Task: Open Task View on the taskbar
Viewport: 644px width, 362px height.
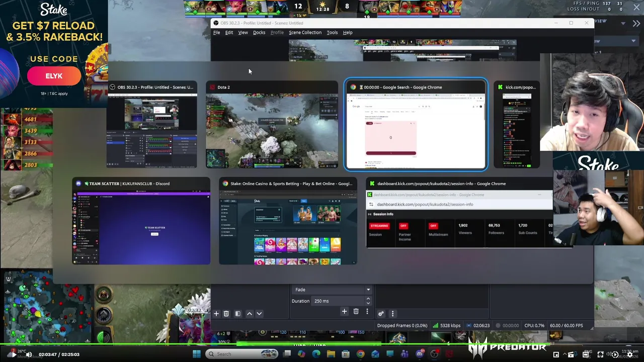Action: point(287,354)
